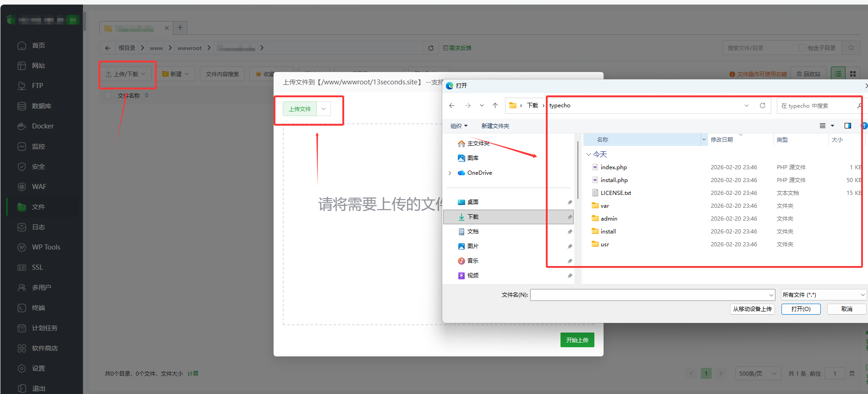Click the refresh icon beside the path bar

430,48
